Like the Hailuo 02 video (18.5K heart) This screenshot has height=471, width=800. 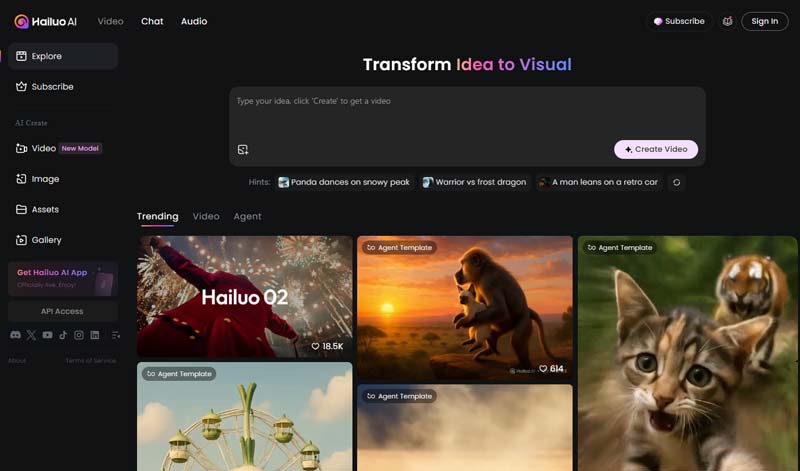(x=315, y=346)
